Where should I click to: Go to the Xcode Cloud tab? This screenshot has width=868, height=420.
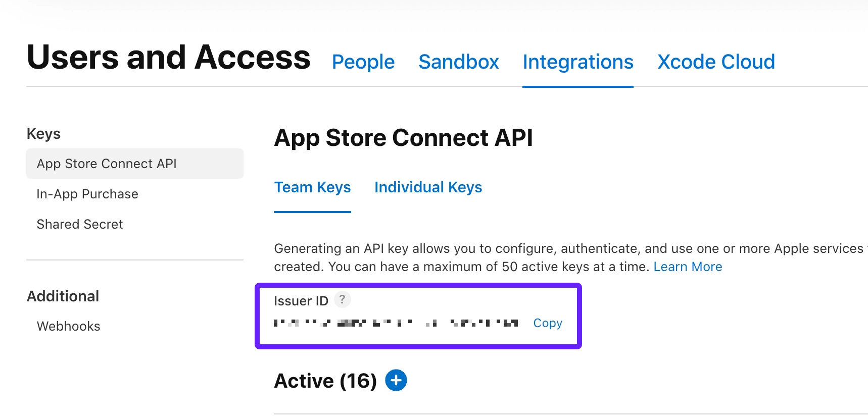716,62
